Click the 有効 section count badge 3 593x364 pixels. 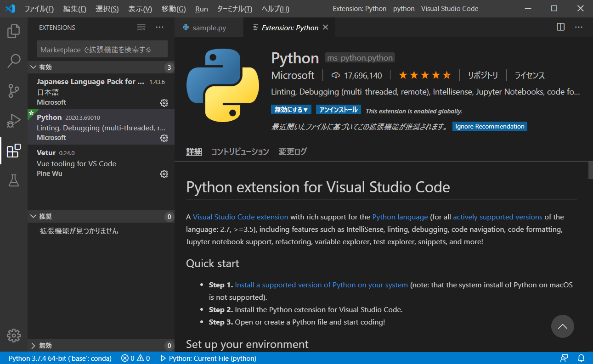pyautogui.click(x=169, y=68)
